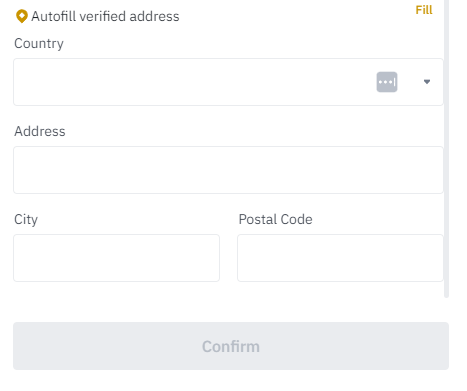Select the Country combo box

click(x=228, y=82)
